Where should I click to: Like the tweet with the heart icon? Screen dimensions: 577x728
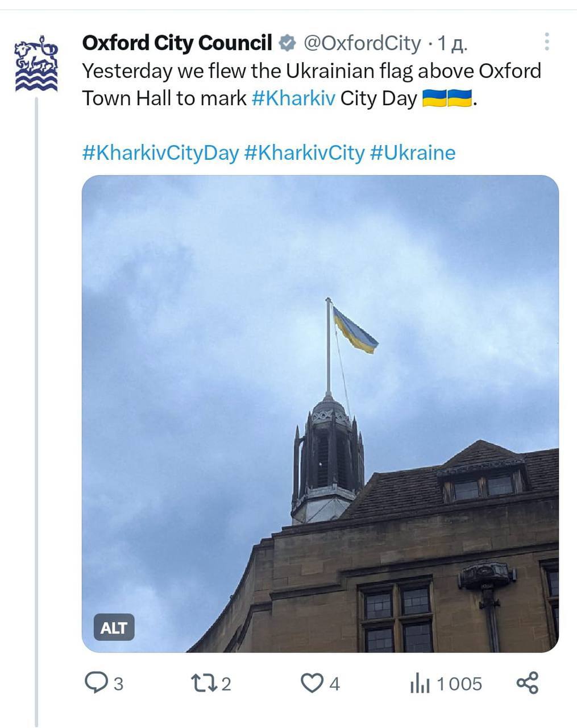(312, 683)
